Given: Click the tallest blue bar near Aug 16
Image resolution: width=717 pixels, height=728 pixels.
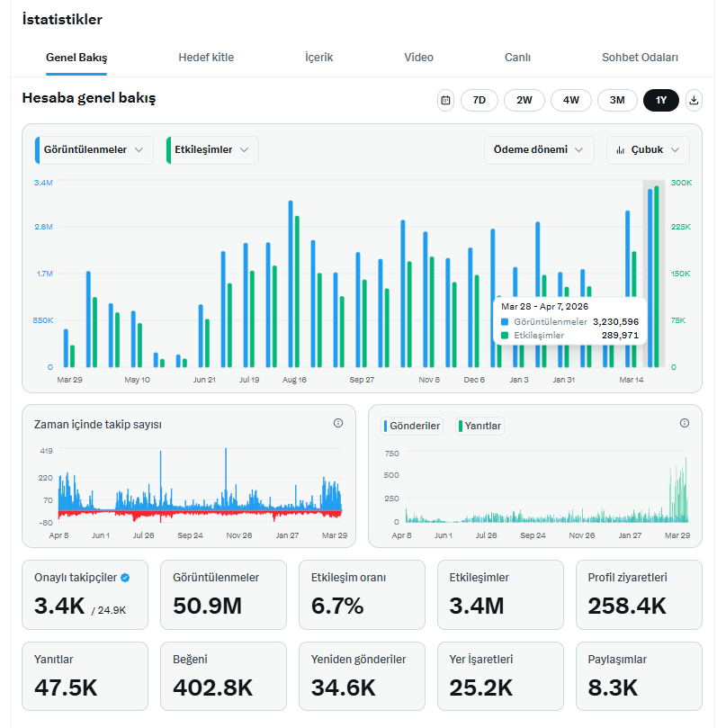Looking at the screenshot, I should pyautogui.click(x=291, y=283).
